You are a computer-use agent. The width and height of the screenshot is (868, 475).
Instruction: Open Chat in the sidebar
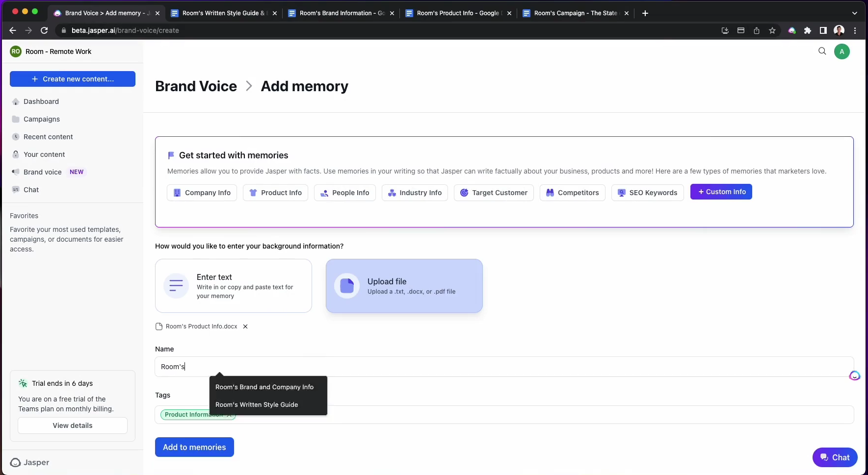31,190
